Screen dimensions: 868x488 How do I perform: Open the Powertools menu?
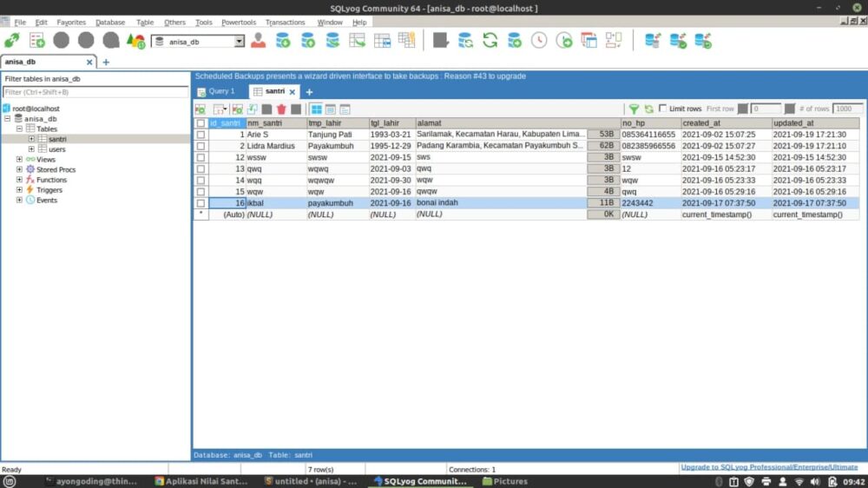click(239, 22)
